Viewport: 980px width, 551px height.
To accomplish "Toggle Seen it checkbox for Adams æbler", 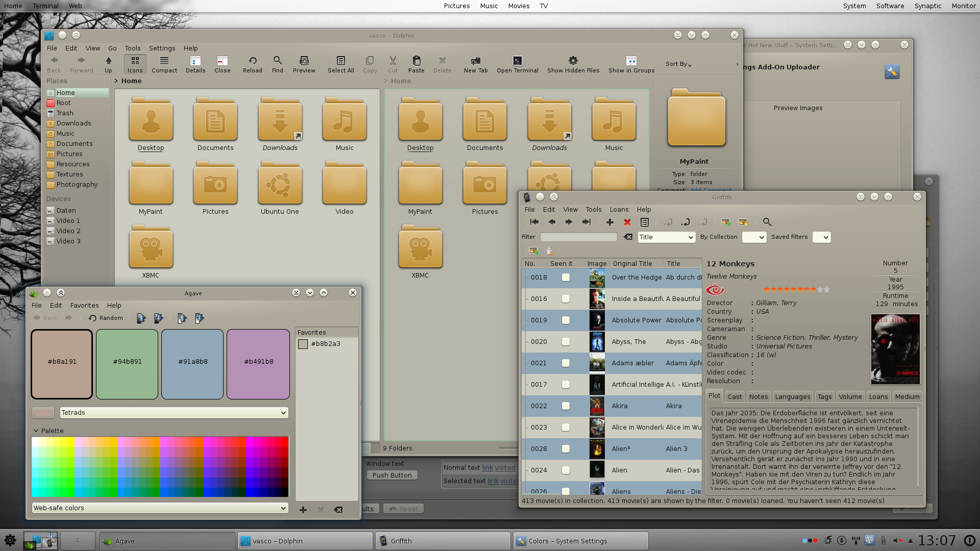I will [566, 363].
